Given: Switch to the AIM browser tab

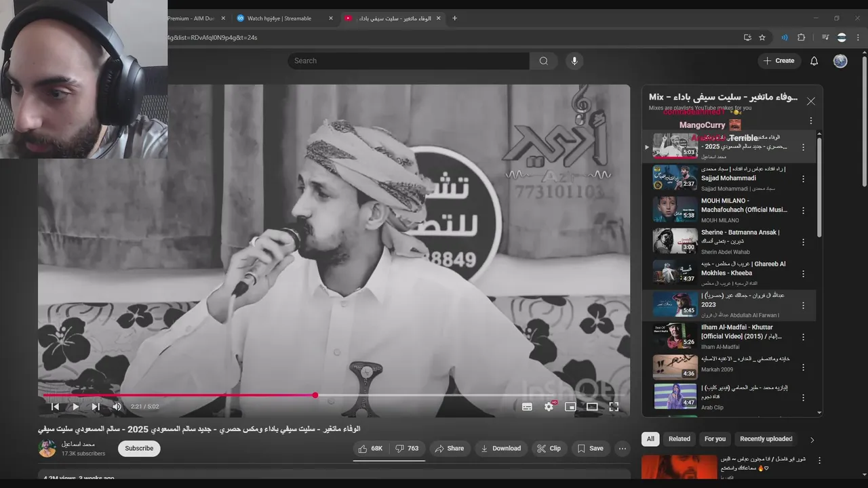Looking at the screenshot, I should pyautogui.click(x=191, y=18).
